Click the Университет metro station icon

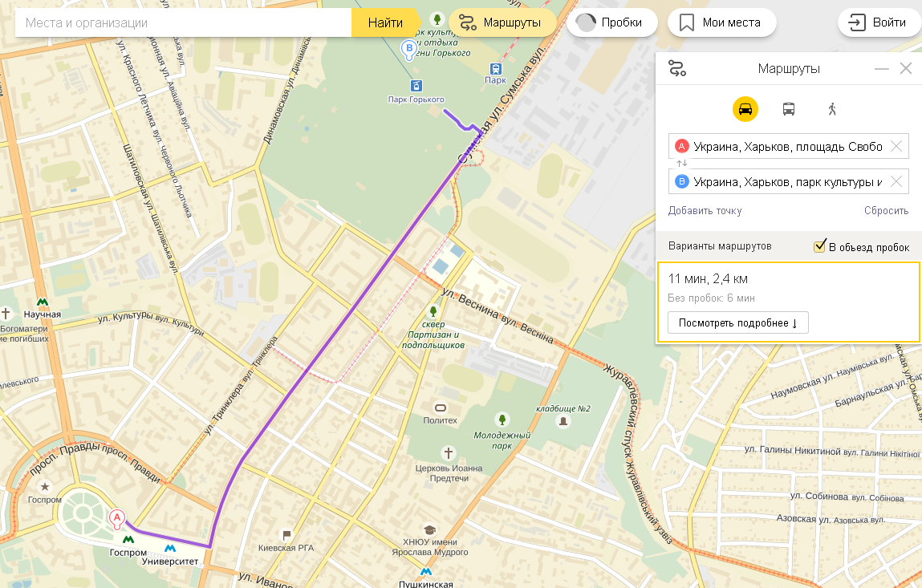coord(170,549)
